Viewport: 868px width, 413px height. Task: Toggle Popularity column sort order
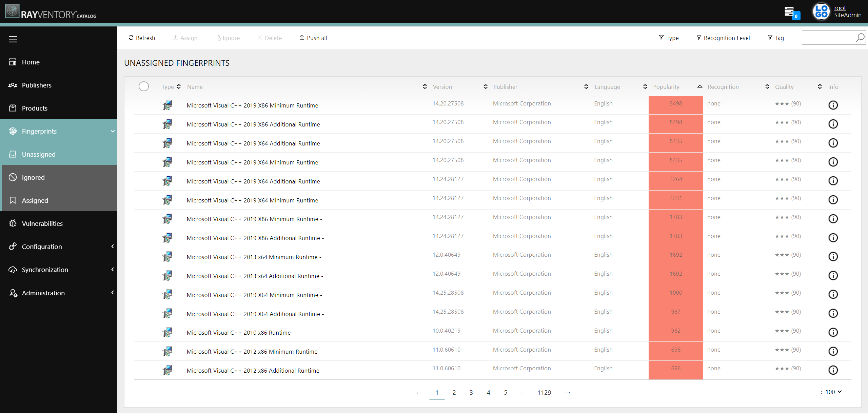(699, 87)
